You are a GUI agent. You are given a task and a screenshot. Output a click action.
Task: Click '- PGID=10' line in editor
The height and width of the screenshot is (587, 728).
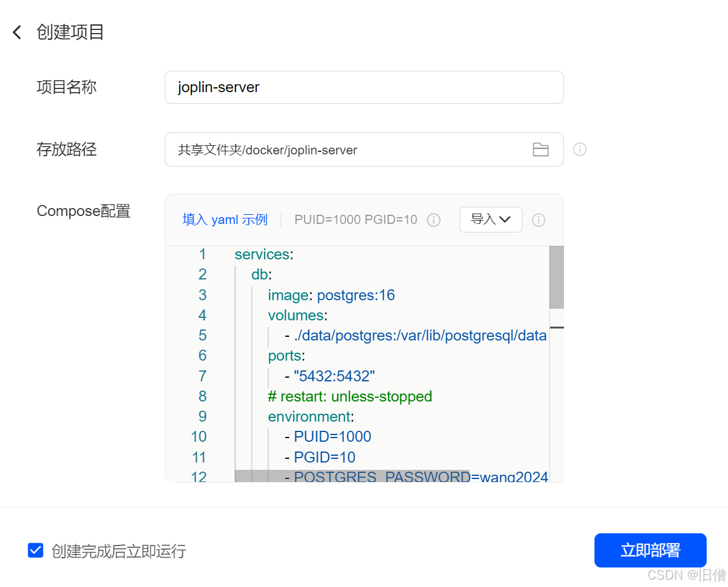click(x=320, y=457)
